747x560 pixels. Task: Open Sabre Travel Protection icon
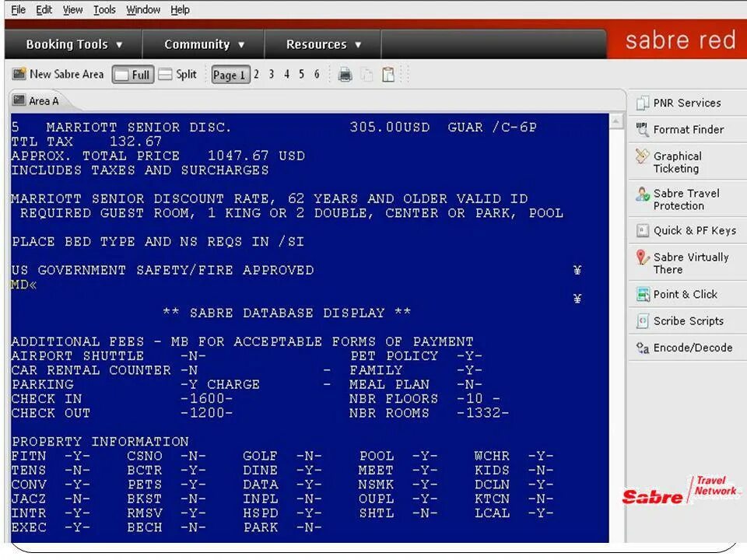tap(642, 194)
